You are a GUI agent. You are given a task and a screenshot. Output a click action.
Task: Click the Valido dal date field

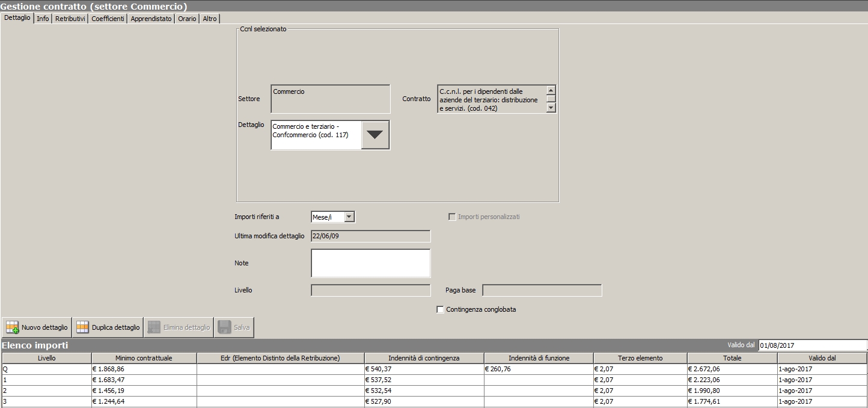[812, 345]
